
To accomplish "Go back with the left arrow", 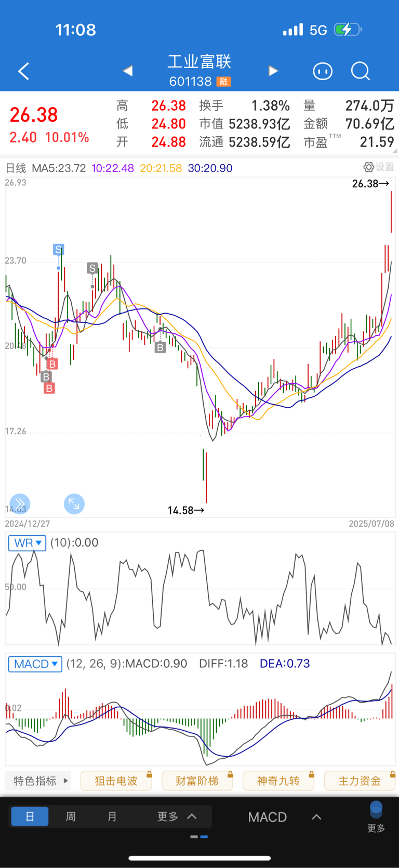I will (x=23, y=71).
